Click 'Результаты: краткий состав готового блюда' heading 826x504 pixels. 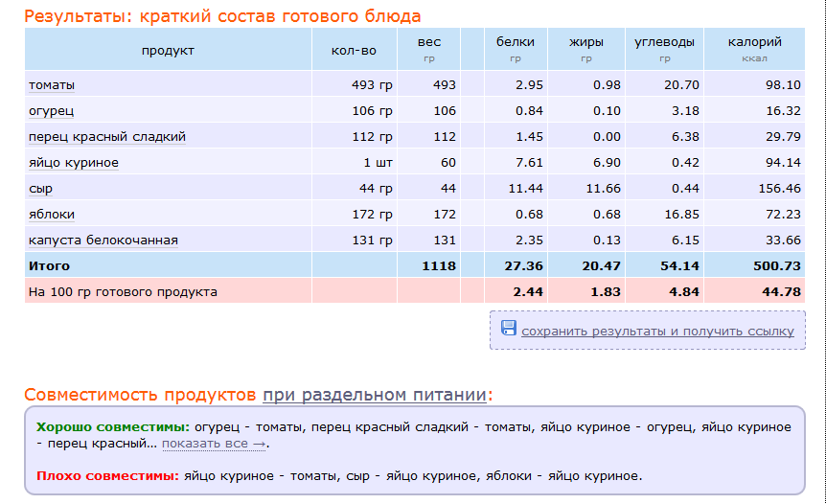[x=222, y=16]
